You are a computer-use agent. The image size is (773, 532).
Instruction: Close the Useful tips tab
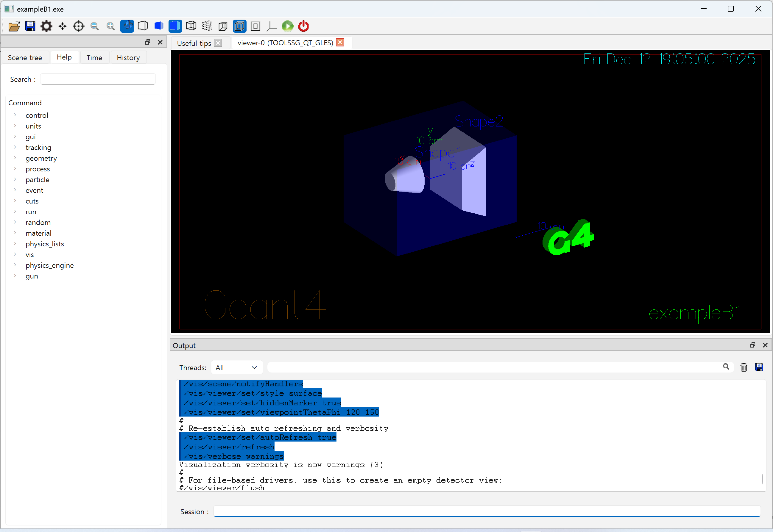point(218,43)
